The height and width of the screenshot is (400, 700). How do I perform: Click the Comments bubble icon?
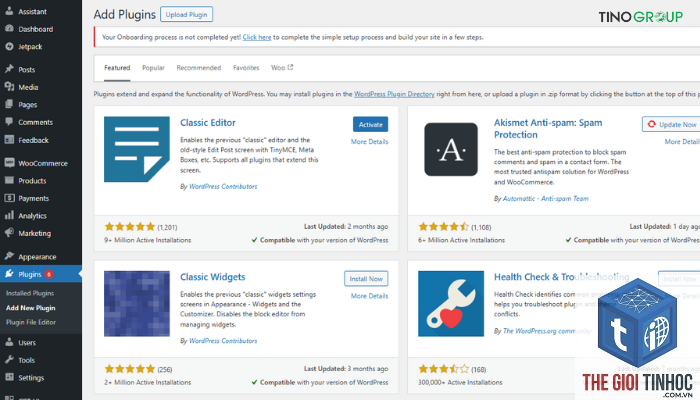9,122
